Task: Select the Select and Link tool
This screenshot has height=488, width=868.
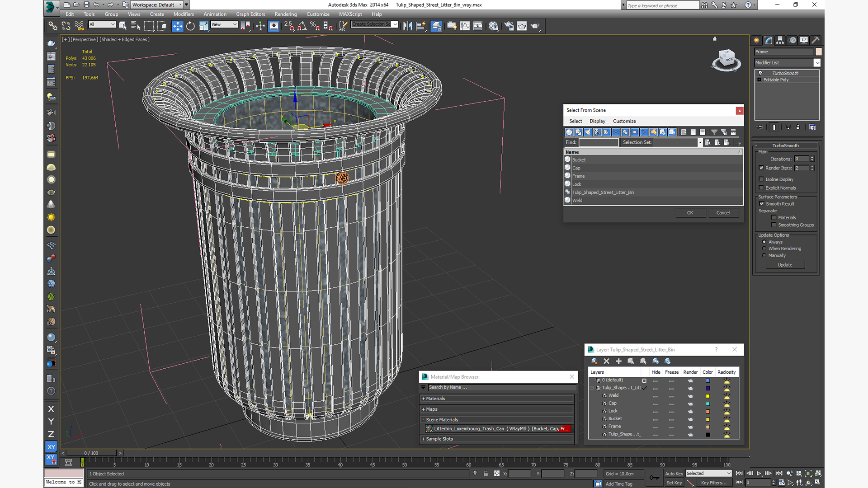Action: pyautogui.click(x=53, y=26)
